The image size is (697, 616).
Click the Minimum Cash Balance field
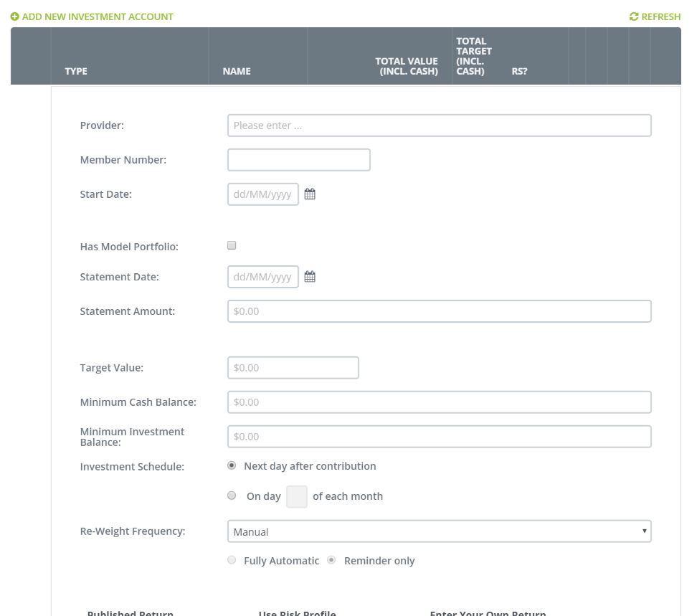(x=439, y=402)
